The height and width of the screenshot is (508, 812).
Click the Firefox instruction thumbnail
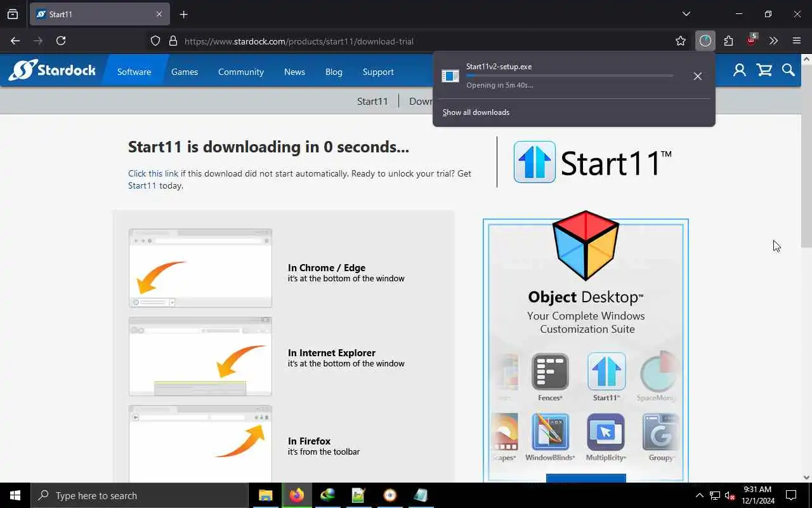pos(200,444)
